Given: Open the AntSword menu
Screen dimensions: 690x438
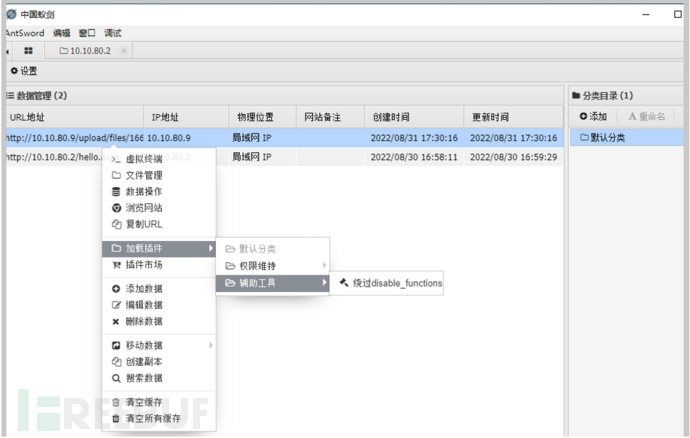Looking at the screenshot, I should [x=25, y=33].
